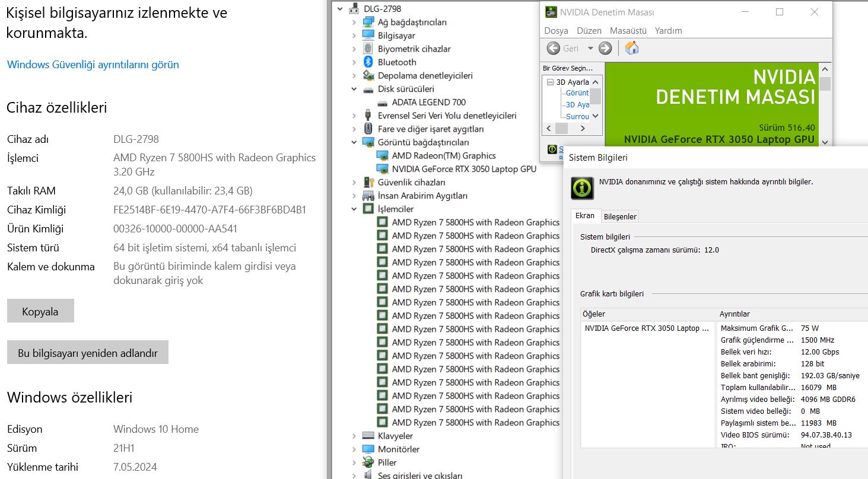Screen dimensions: 868x479
Task: Collapse the İşlemciler node
Action: click(x=354, y=209)
